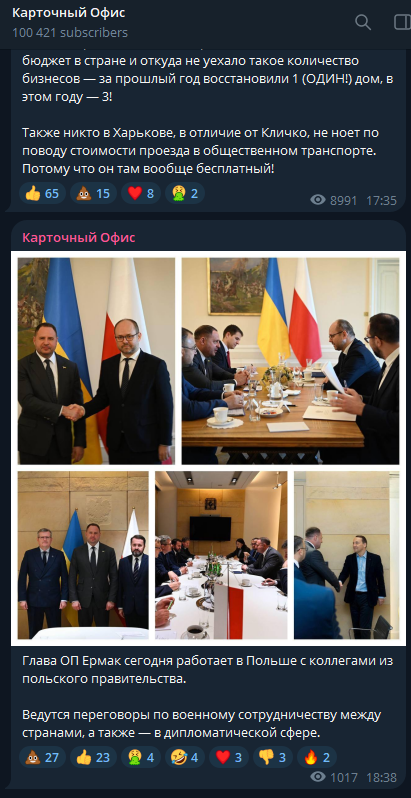Click the pink Карточный Офис post author name
The height and width of the screenshot is (798, 411).
[x=79, y=238]
